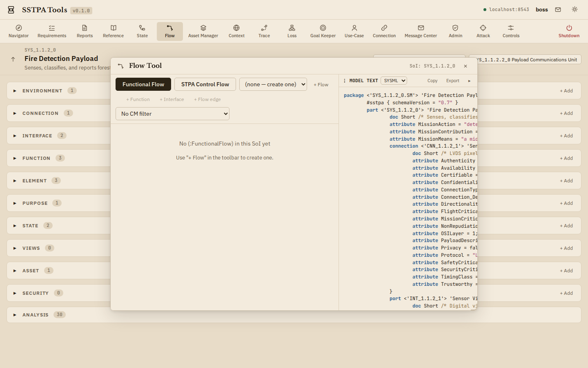Expand the ANALYSIS section
588x368 pixels.
click(x=15, y=315)
